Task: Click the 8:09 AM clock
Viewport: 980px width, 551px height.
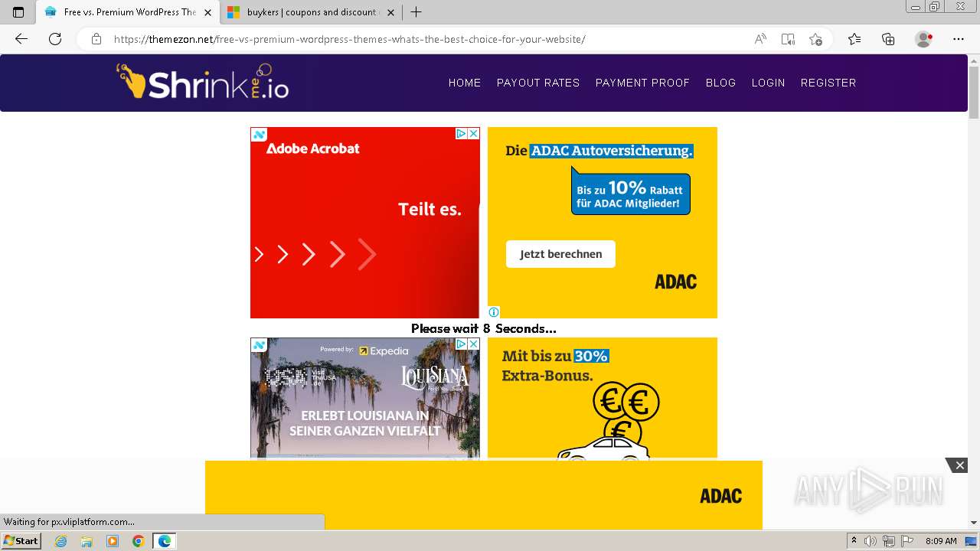Action: 941,541
